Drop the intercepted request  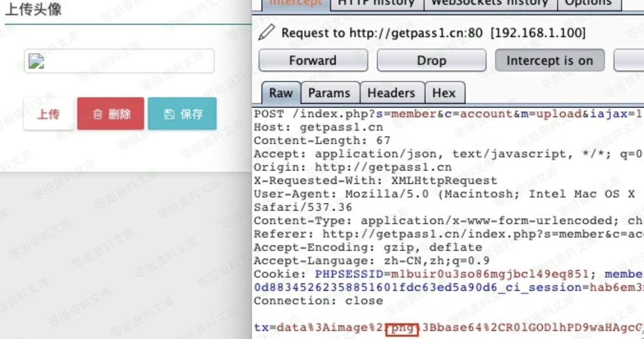click(x=431, y=61)
